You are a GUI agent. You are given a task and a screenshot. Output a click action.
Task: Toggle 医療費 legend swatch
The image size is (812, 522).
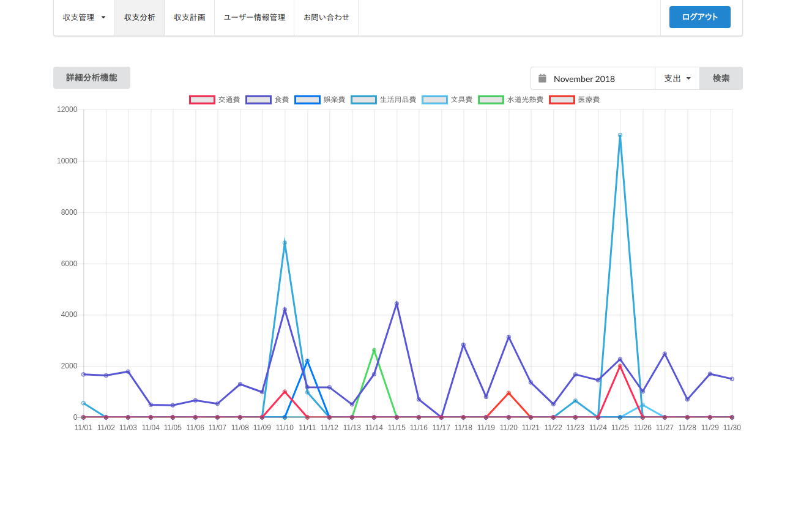click(562, 100)
